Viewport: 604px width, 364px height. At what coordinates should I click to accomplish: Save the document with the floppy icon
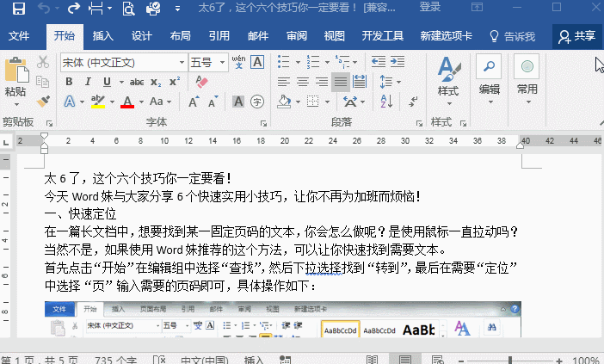(x=18, y=8)
